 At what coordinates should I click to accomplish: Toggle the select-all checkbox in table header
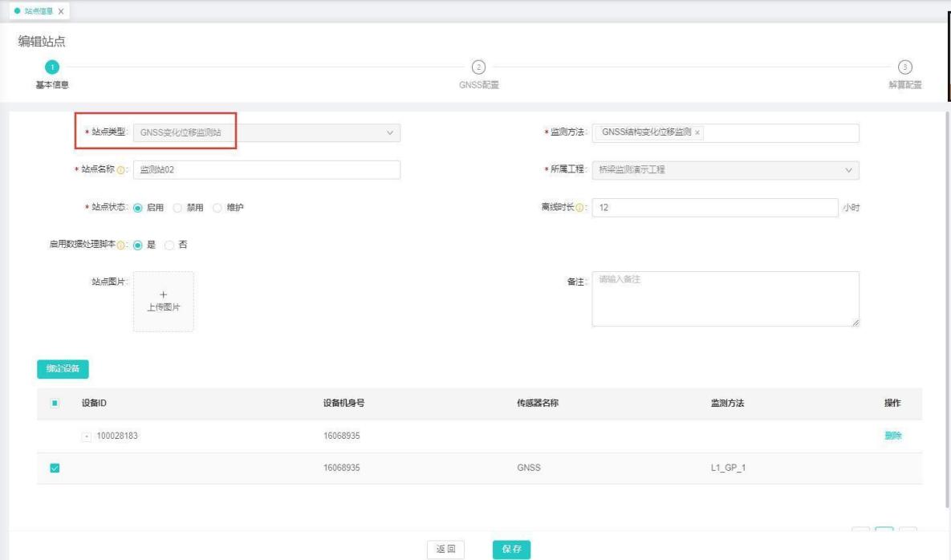coord(55,403)
